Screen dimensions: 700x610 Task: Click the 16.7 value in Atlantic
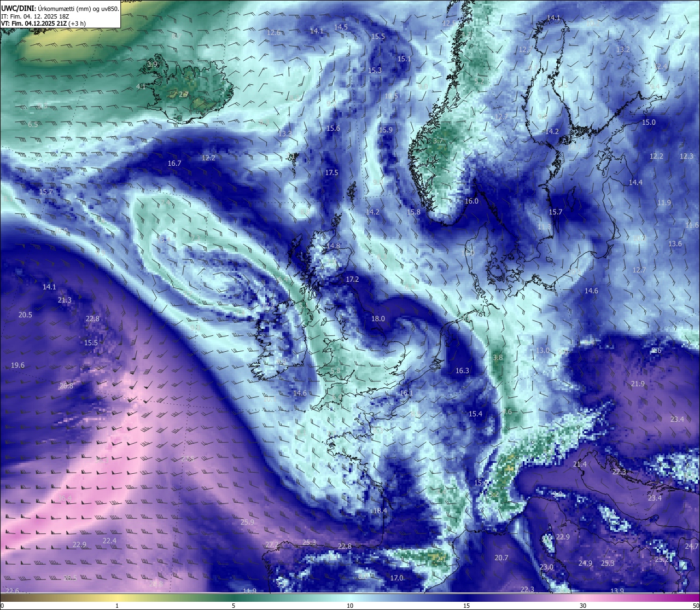[x=174, y=164]
